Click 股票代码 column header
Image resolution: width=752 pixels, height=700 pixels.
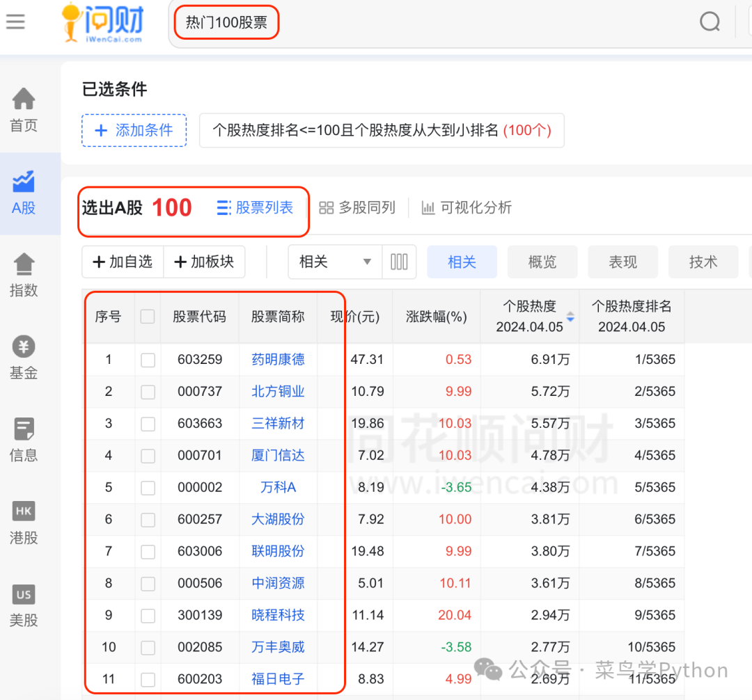(x=200, y=316)
